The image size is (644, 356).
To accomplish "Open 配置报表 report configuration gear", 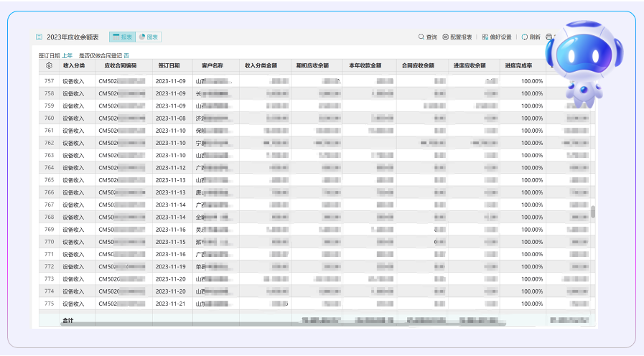I will pyautogui.click(x=446, y=37).
